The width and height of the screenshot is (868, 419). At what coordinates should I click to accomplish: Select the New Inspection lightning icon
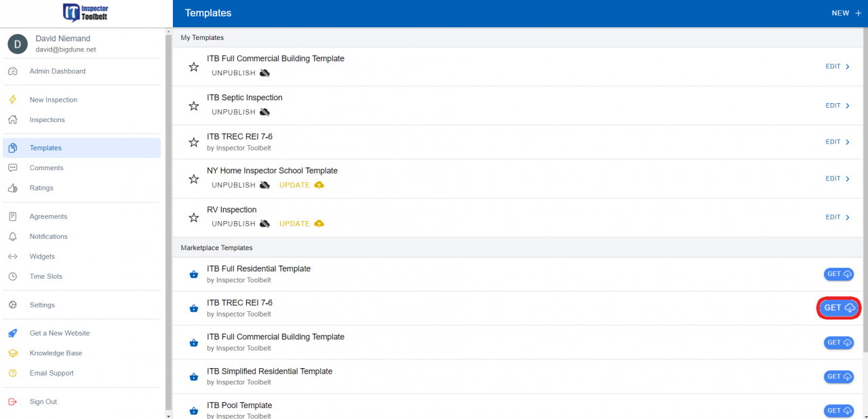tap(14, 99)
